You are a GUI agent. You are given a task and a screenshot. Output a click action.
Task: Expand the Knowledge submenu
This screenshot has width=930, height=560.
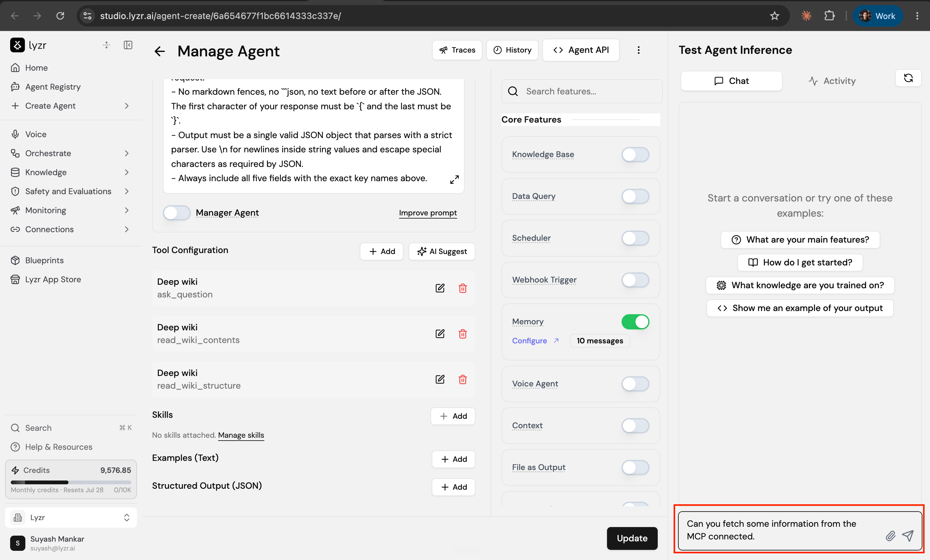point(126,172)
